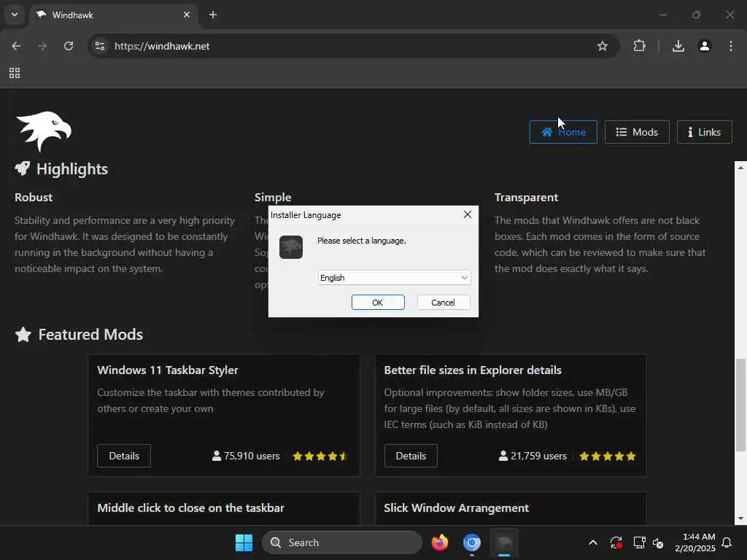The width and height of the screenshot is (747, 560).
Task: Click the Highlights section heading
Action: [x=72, y=168]
